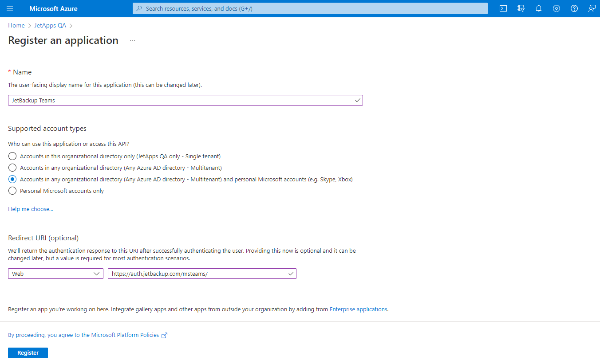
Task: Open the Web platform dropdown
Action: pos(55,274)
